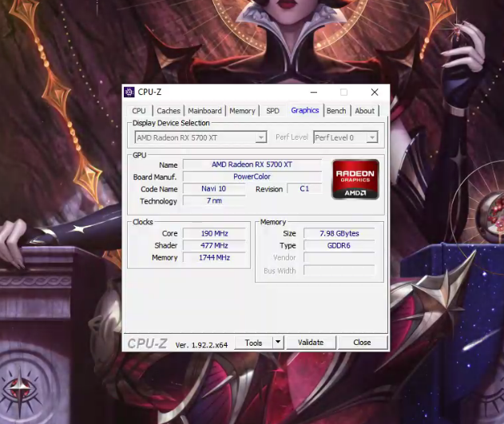Switch to the Memory tab
This screenshot has width=504, height=424.
(x=242, y=111)
